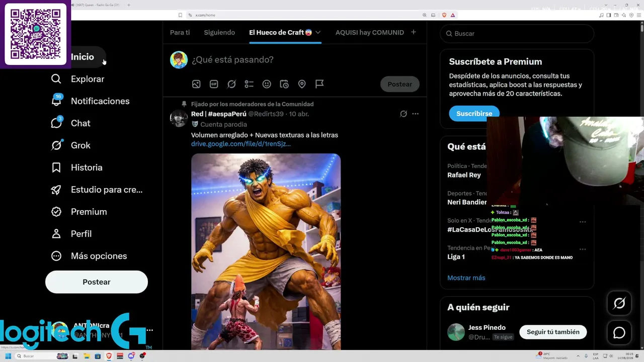Open Brave Rewards triangle icon
Screen dimensions: 644x362
tap(453, 15)
